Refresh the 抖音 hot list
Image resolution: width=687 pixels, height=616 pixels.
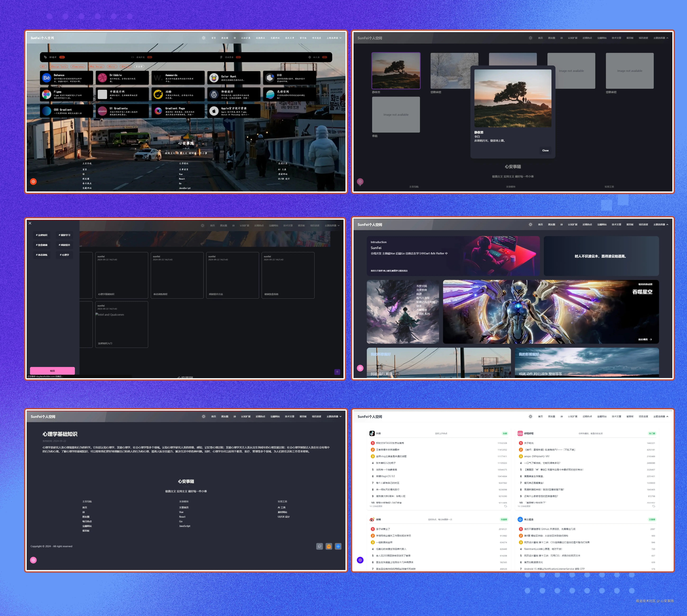pyautogui.click(x=506, y=506)
